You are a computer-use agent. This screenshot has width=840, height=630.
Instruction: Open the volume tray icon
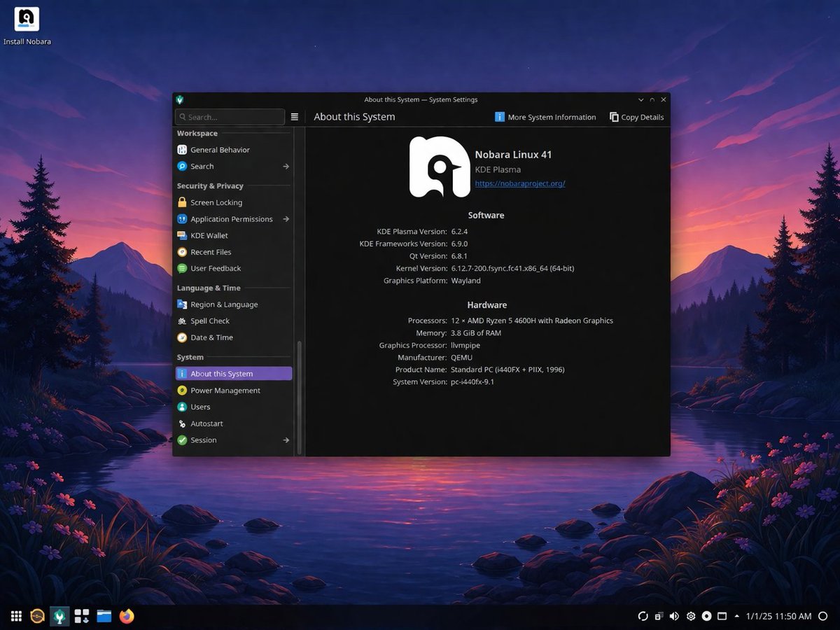tap(674, 616)
